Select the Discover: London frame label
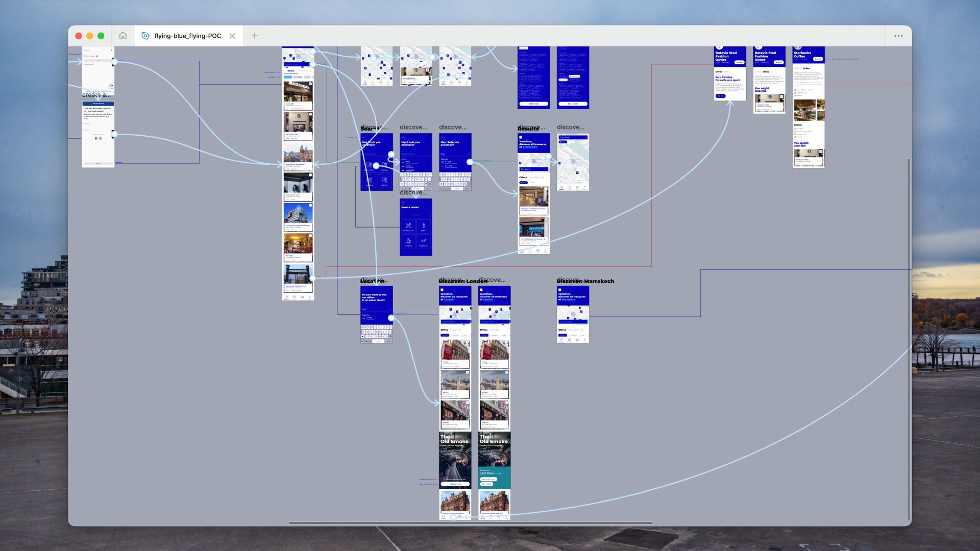Screen dimensions: 980x551 point(462,281)
